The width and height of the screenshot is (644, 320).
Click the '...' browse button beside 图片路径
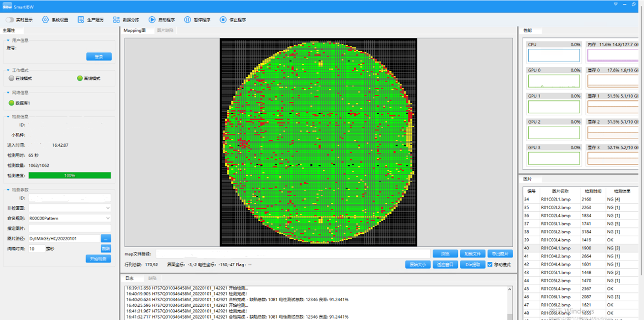click(106, 238)
